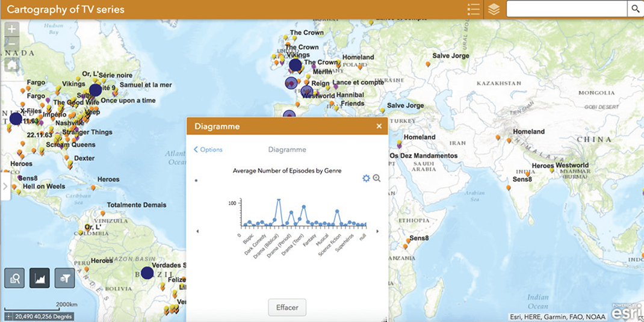Open the legend list widget

coord(474,10)
